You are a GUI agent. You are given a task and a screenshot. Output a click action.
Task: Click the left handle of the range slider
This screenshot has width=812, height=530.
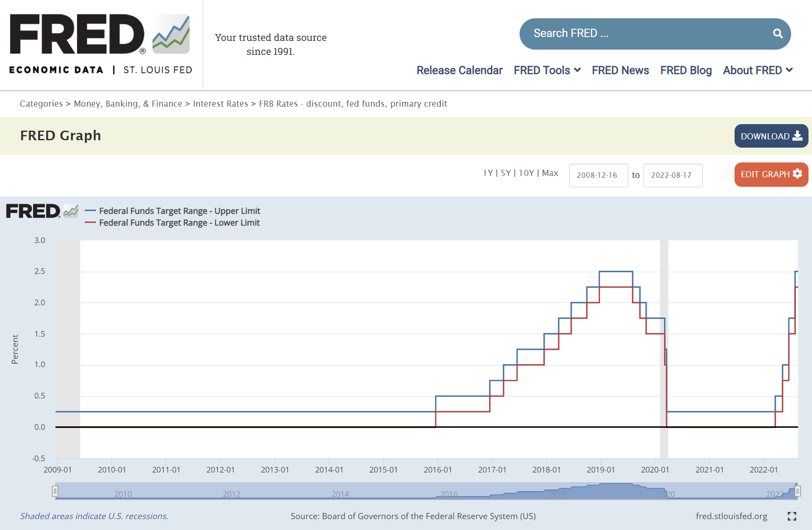tap(55, 491)
